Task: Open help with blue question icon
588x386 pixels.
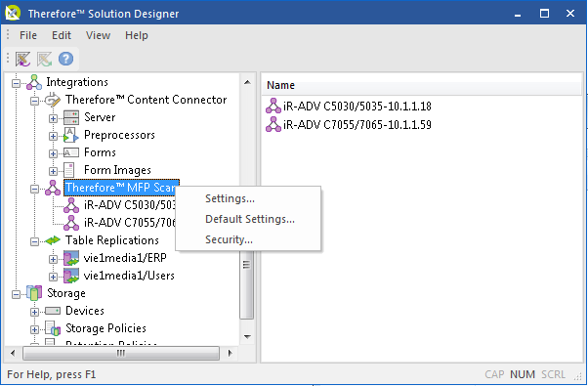Action: click(x=65, y=59)
